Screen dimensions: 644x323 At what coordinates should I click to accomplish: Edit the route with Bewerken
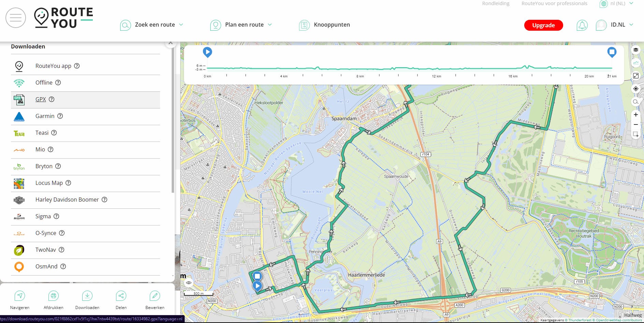point(155,300)
